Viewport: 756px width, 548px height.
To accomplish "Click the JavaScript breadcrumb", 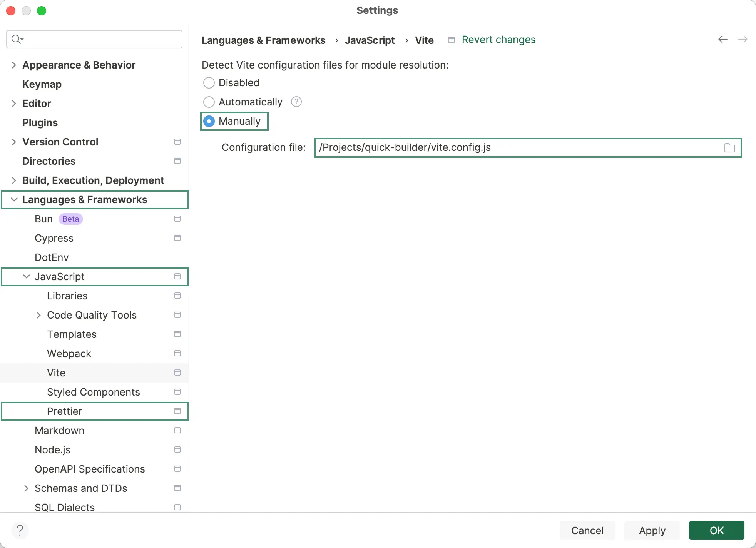I will coord(370,40).
